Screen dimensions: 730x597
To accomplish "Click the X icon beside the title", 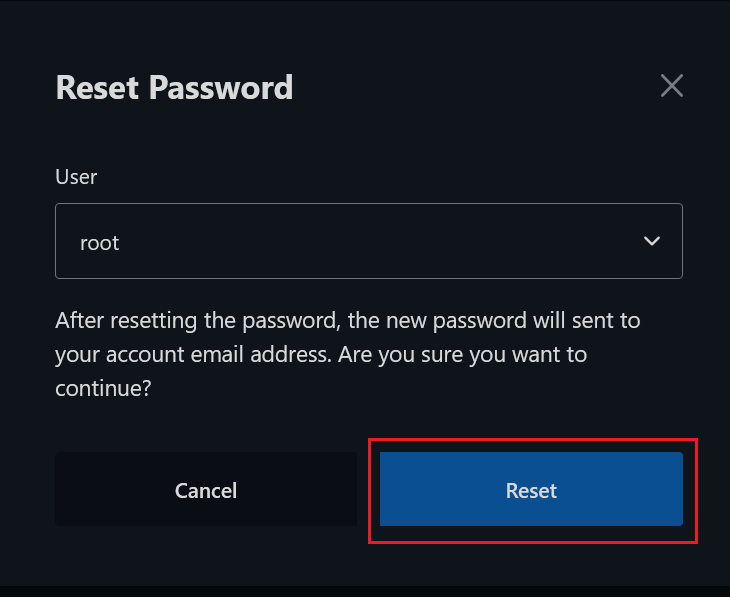I will [672, 86].
